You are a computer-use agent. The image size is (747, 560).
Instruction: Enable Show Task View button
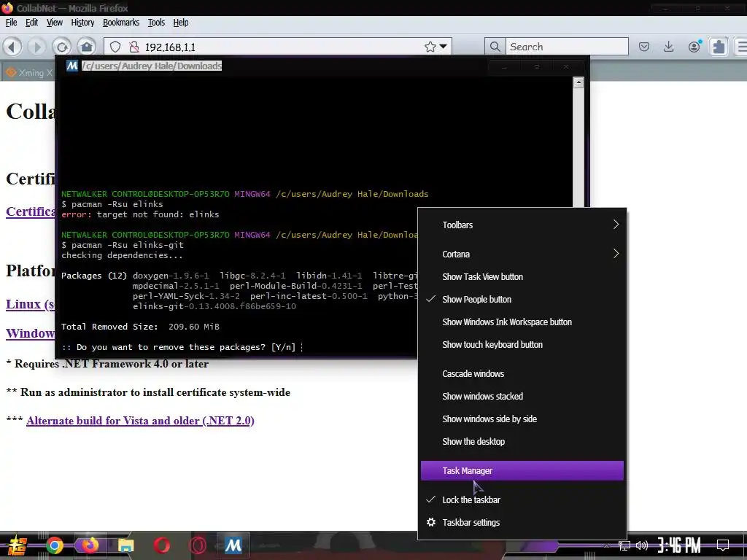pyautogui.click(x=522, y=276)
